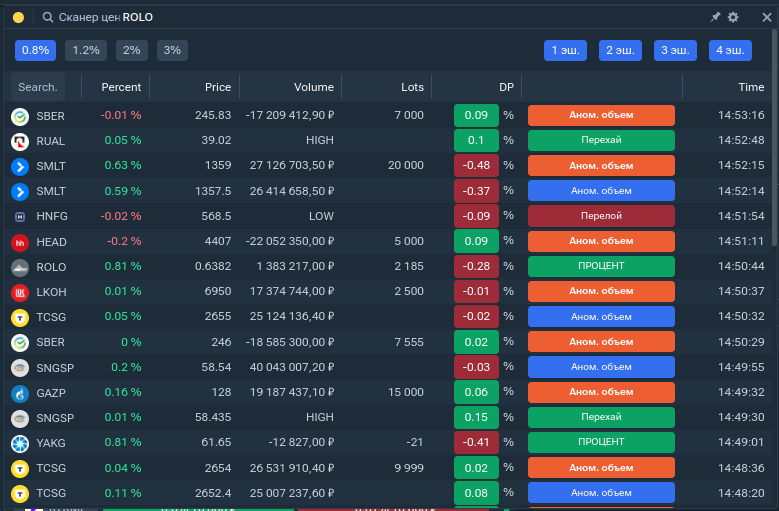Select the 1 эш. level button

pyautogui.click(x=565, y=50)
